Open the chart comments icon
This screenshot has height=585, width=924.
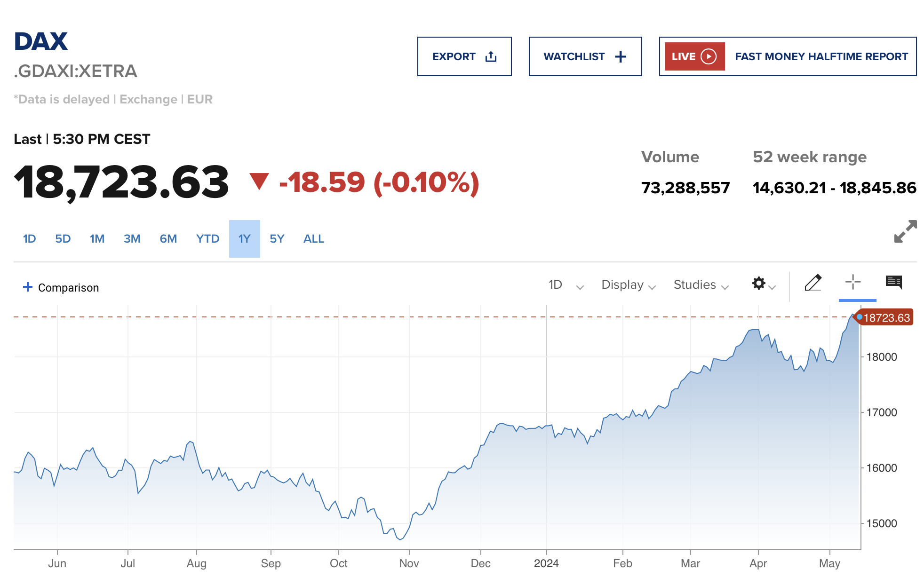click(893, 282)
